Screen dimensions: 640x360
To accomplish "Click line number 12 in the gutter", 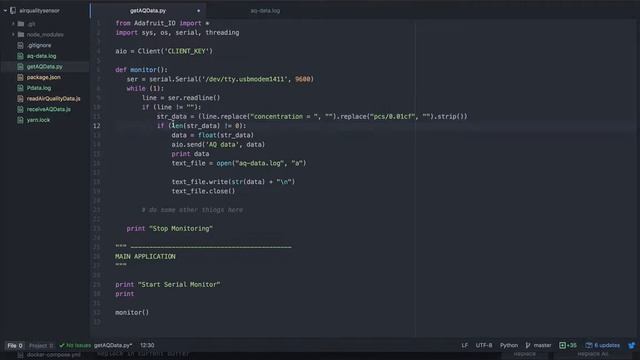I will tap(96, 126).
